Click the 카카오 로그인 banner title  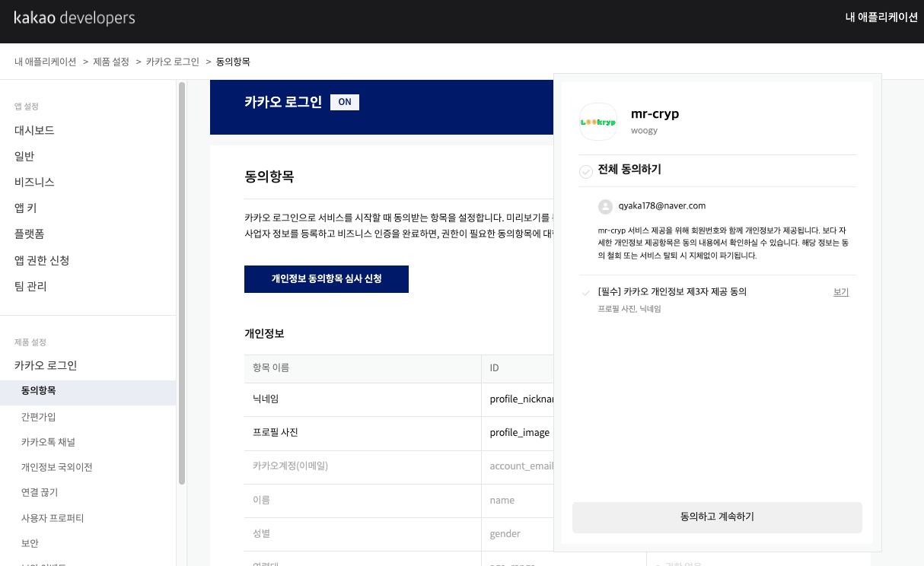[283, 102]
